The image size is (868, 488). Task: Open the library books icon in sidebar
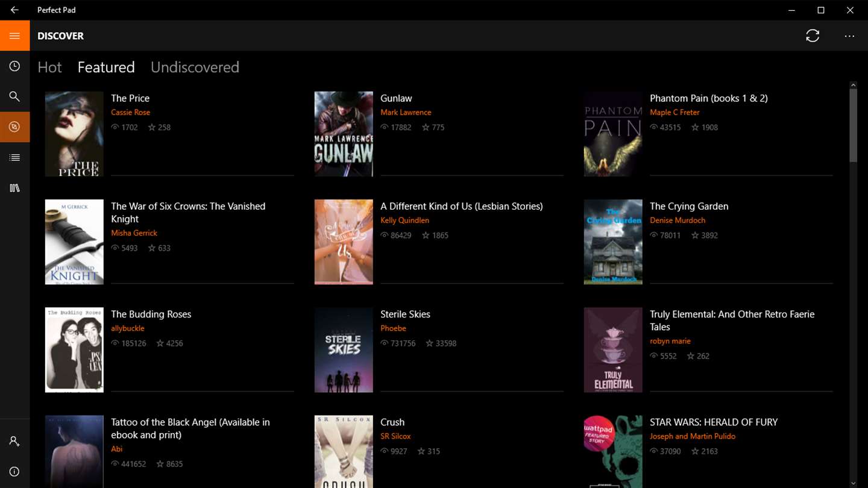[14, 188]
